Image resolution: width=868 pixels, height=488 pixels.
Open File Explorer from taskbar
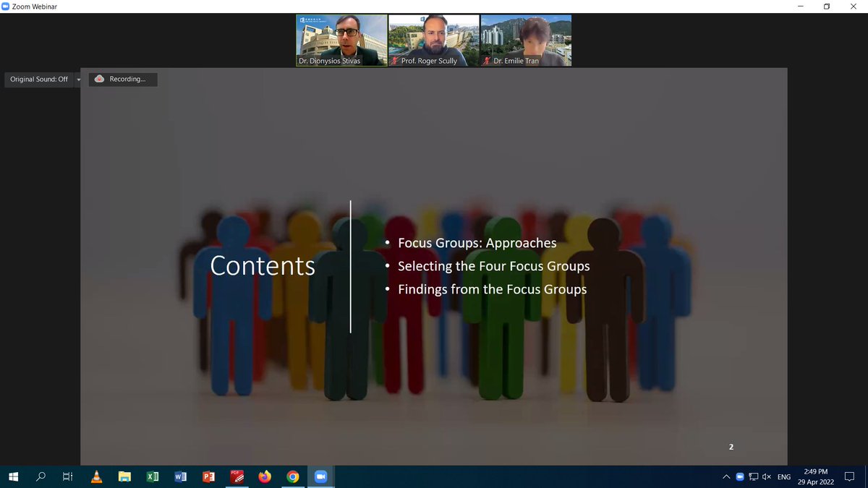[124, 476]
